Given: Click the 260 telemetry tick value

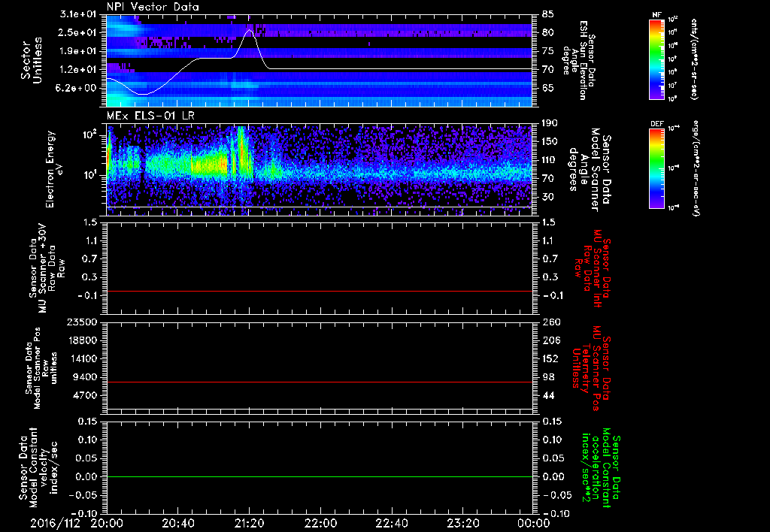Looking at the screenshot, I should 551,322.
